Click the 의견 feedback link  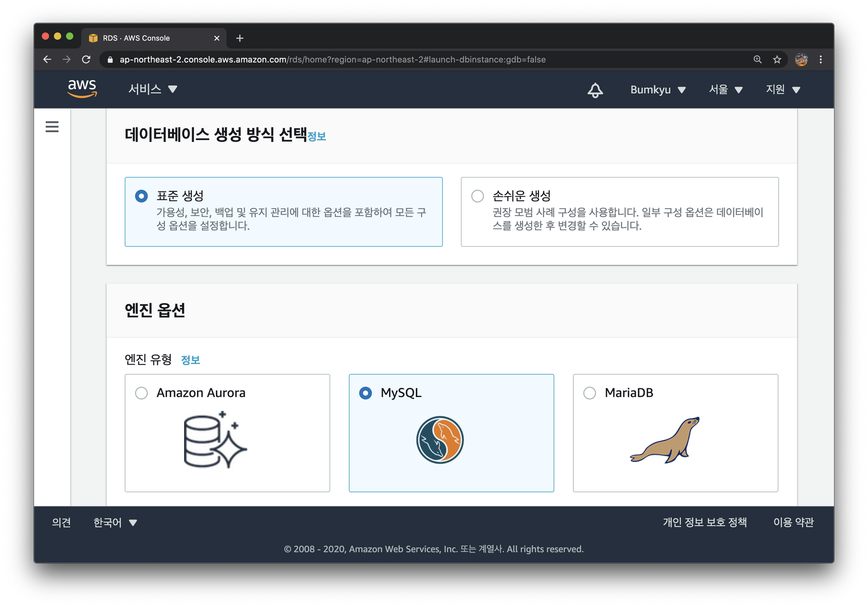click(x=61, y=522)
